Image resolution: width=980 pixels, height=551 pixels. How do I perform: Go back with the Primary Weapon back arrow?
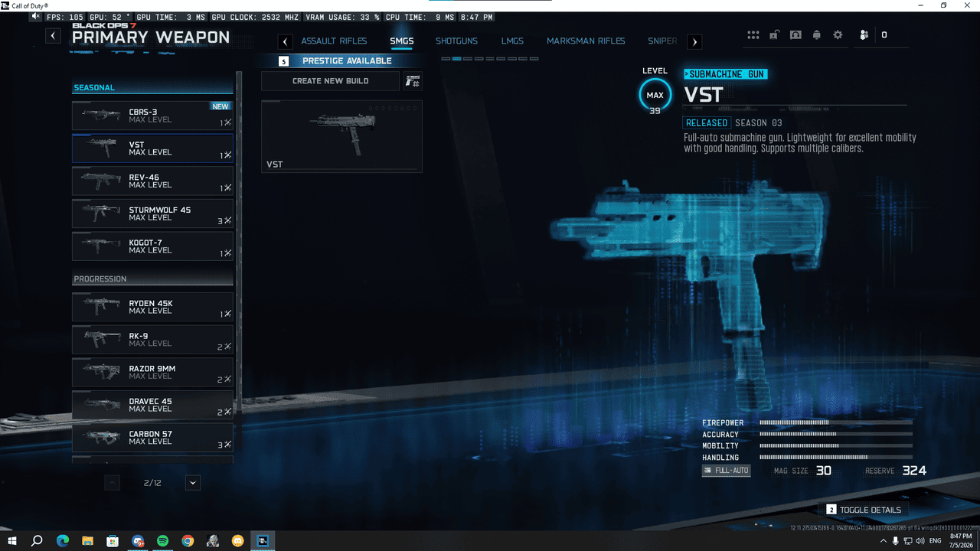[53, 36]
